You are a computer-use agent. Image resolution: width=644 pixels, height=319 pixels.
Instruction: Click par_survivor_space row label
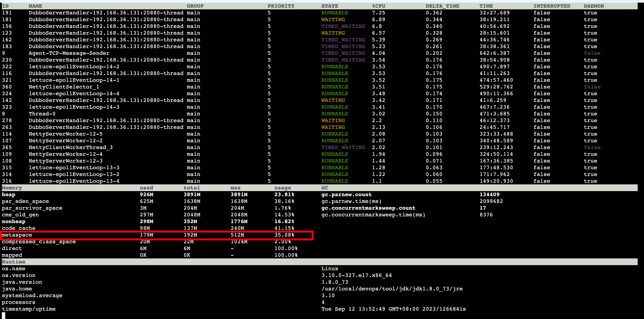[x=32, y=208]
